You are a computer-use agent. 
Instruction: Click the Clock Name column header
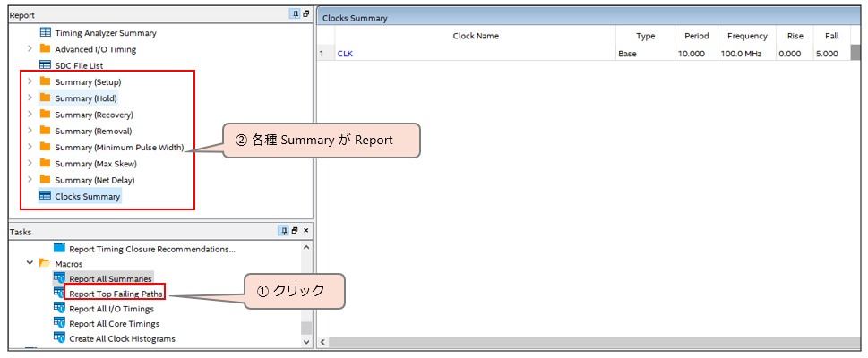[475, 36]
